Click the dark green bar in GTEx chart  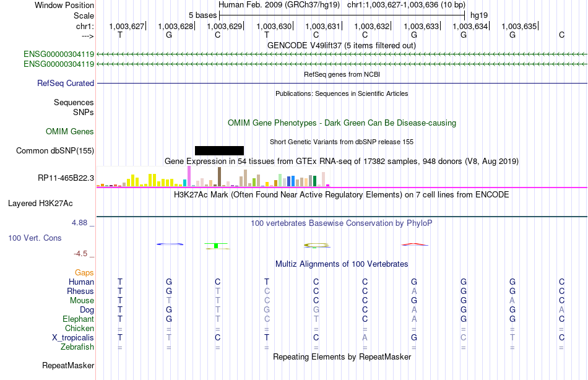tap(314, 181)
